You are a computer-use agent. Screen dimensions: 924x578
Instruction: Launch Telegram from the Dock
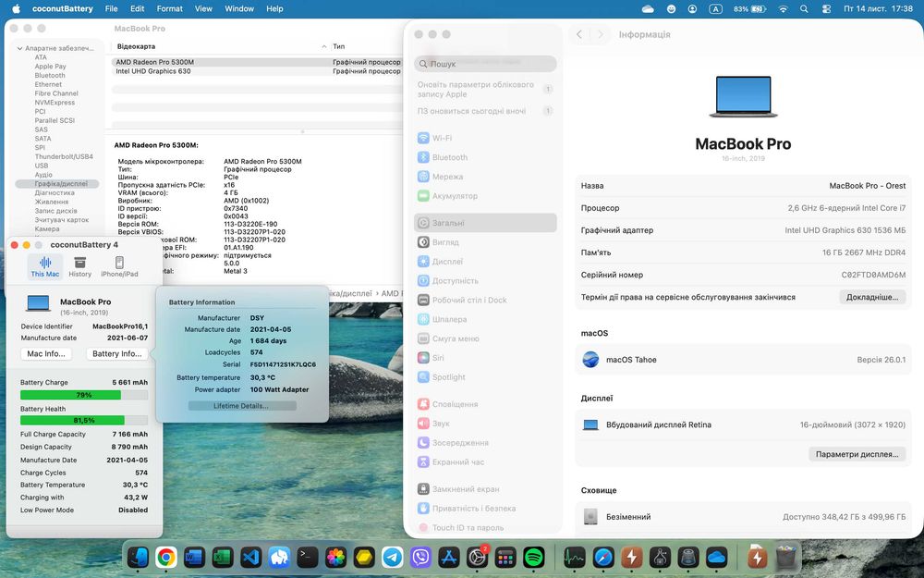point(393,557)
